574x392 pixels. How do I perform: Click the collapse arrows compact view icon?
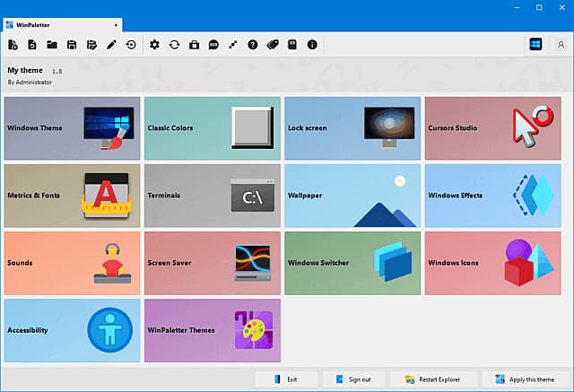pyautogui.click(x=233, y=45)
